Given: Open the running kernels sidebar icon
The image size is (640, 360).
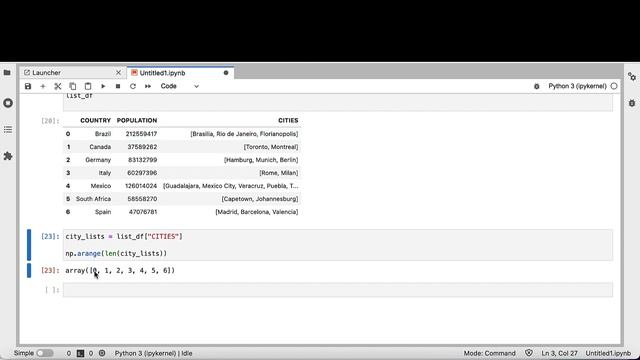Looking at the screenshot, I should 8,103.
